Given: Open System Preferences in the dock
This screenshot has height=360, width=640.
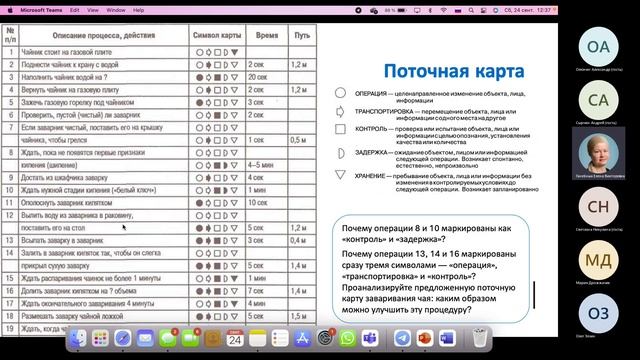Looking at the screenshot, I should click(x=325, y=338).
